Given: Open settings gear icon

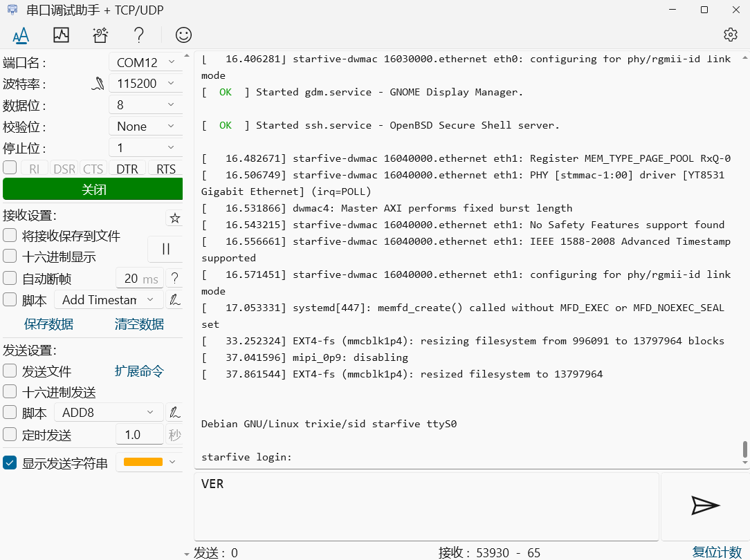Looking at the screenshot, I should pyautogui.click(x=730, y=35).
